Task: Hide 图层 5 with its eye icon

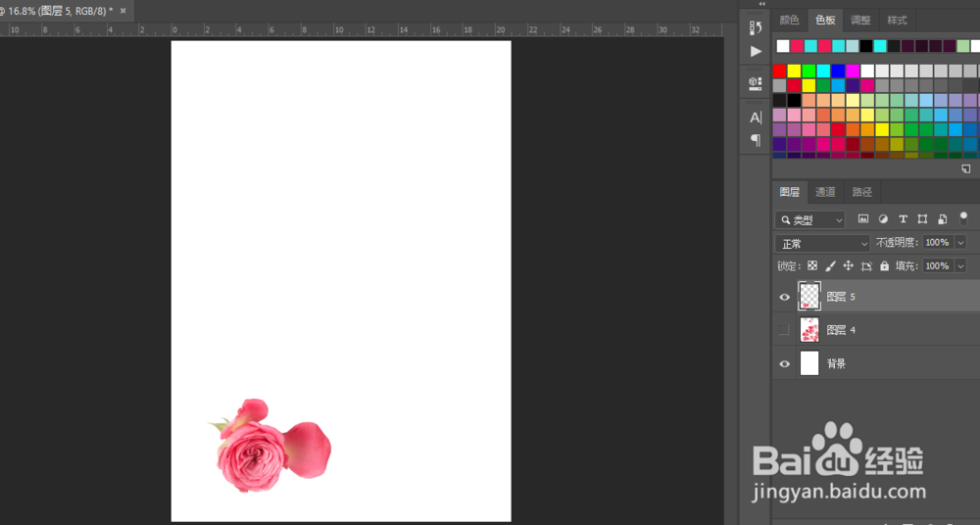Action: [x=784, y=297]
